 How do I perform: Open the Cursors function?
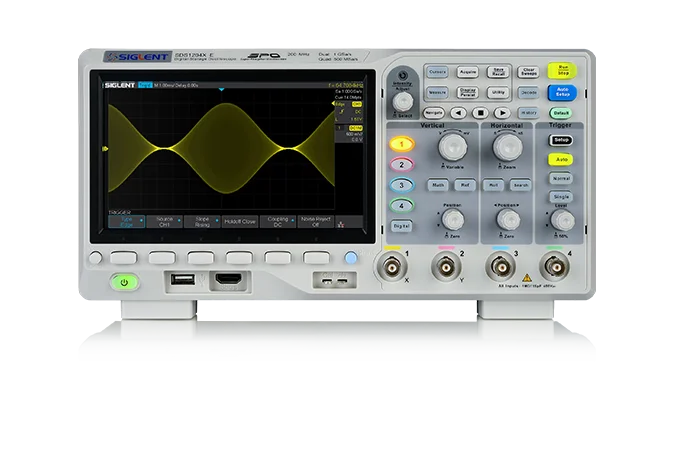(437, 72)
